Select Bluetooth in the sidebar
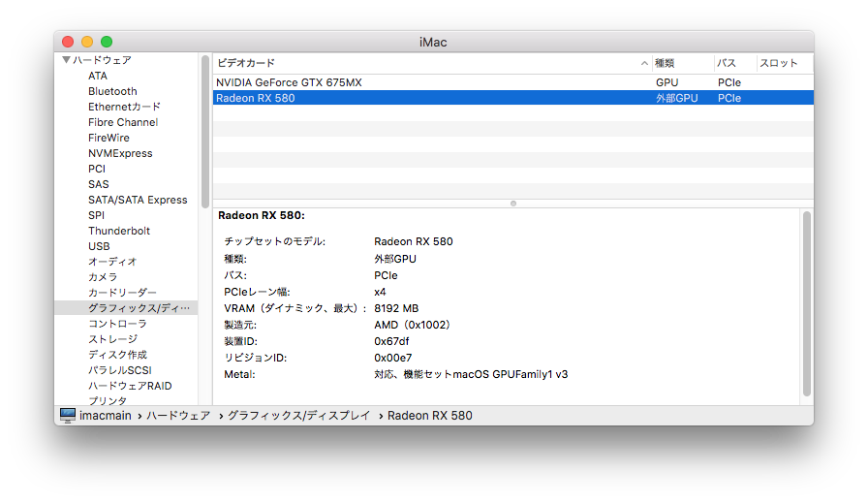Image resolution: width=868 pixels, height=503 pixels. pyautogui.click(x=112, y=91)
